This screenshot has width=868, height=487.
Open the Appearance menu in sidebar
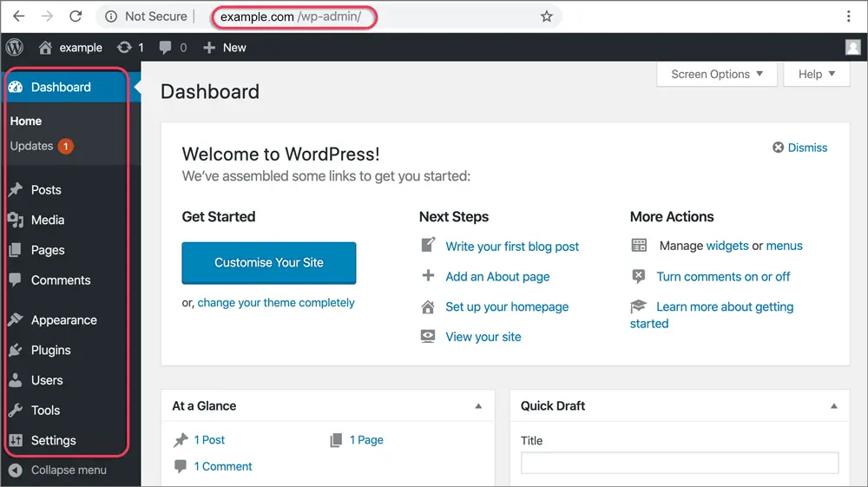click(65, 319)
